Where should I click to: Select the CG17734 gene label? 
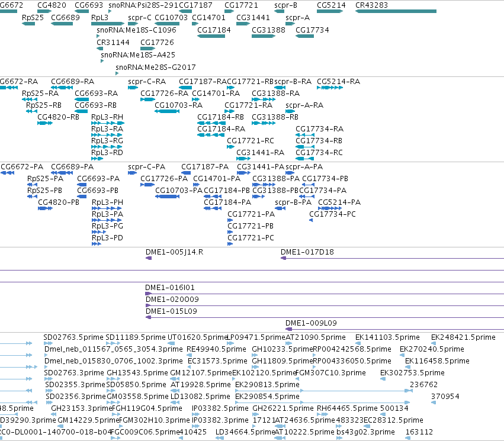tap(312, 30)
